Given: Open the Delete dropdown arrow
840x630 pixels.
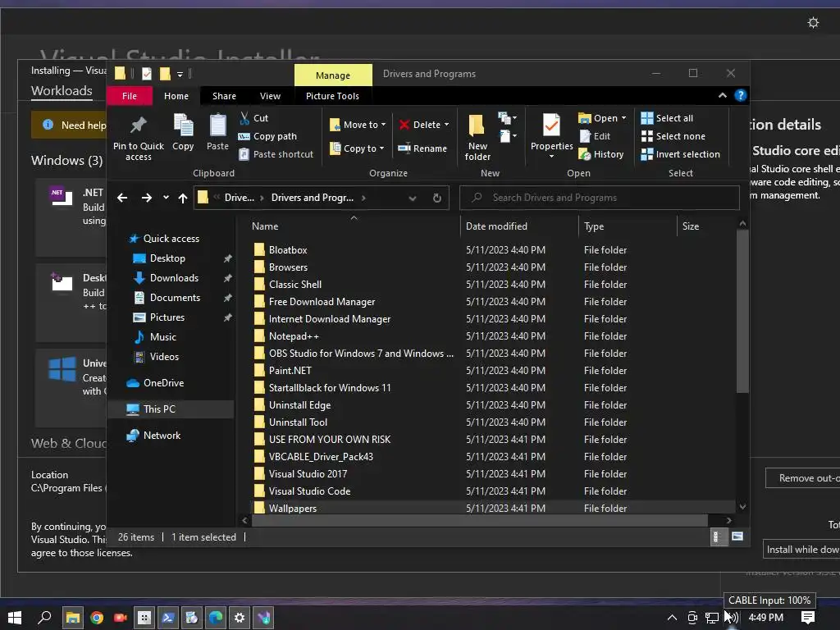Looking at the screenshot, I should pos(447,125).
